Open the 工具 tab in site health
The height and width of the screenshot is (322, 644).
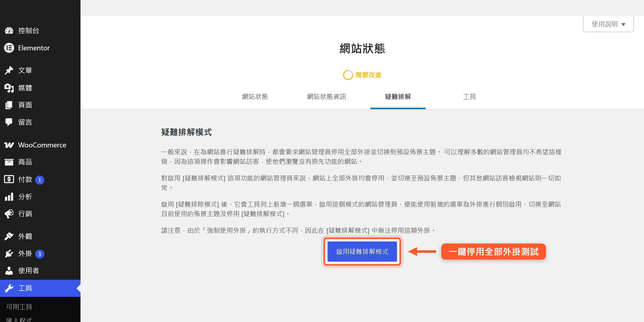469,97
